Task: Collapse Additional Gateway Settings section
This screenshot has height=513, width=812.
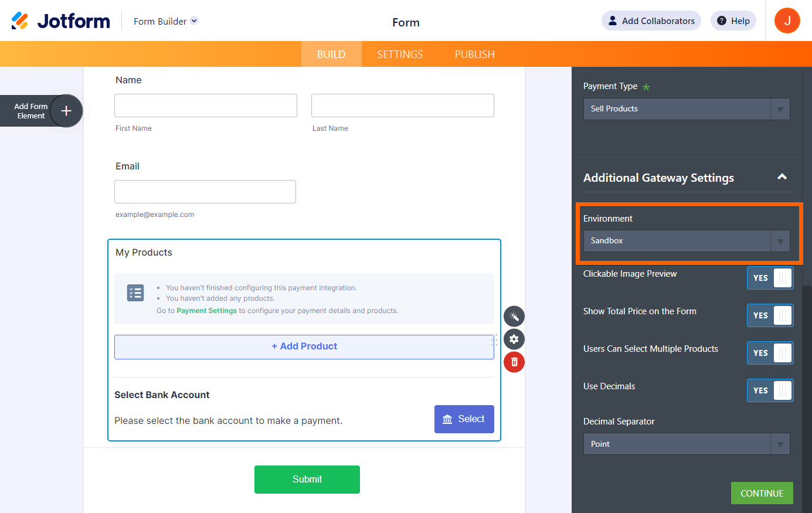Action: [782, 177]
